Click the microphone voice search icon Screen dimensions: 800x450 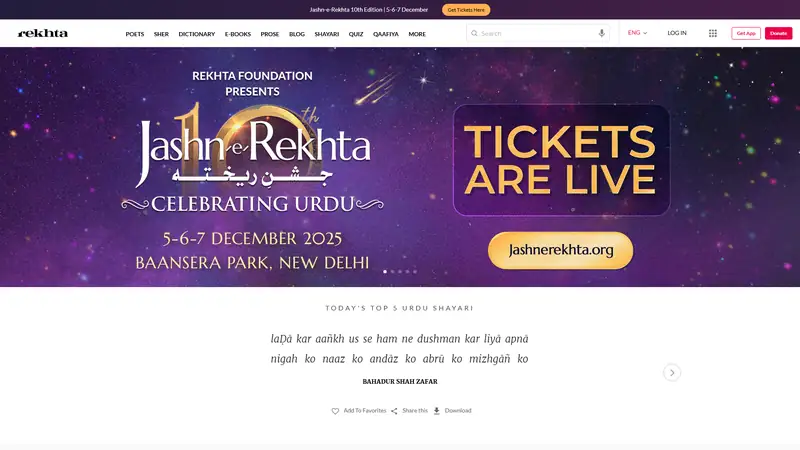point(602,33)
